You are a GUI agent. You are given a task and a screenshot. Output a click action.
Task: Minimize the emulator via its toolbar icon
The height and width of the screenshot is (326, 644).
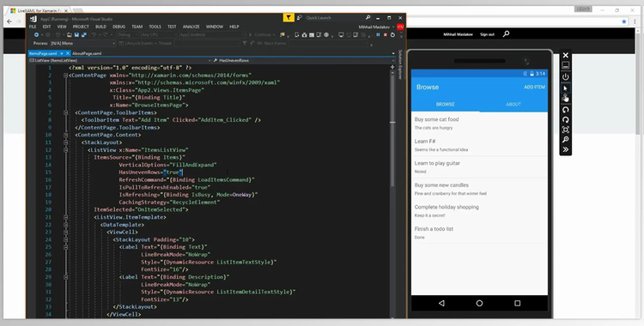click(x=566, y=66)
